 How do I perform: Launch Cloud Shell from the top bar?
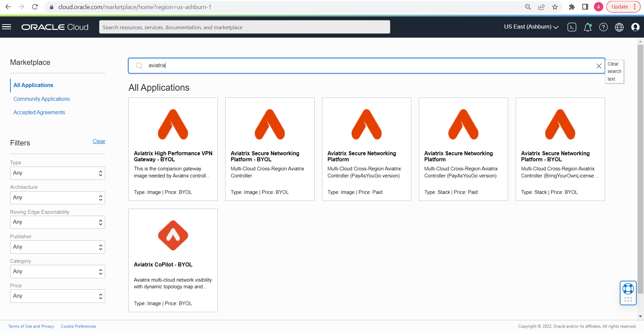(572, 27)
